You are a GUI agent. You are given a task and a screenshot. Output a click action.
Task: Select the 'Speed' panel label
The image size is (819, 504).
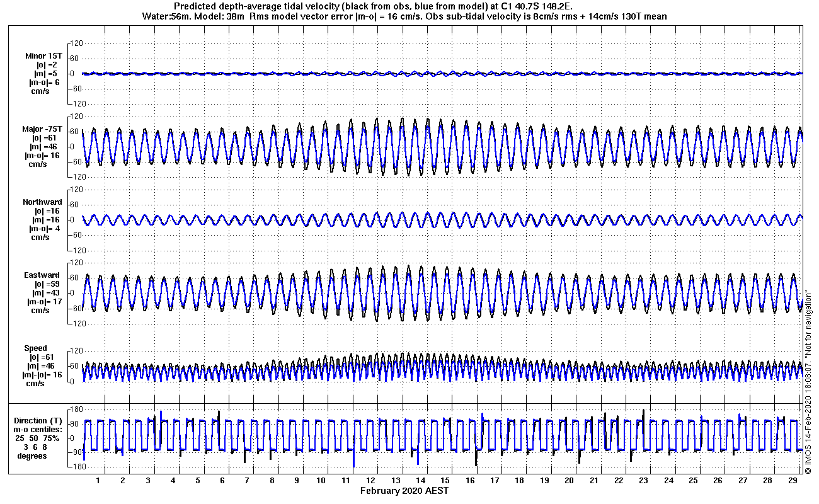35,348
